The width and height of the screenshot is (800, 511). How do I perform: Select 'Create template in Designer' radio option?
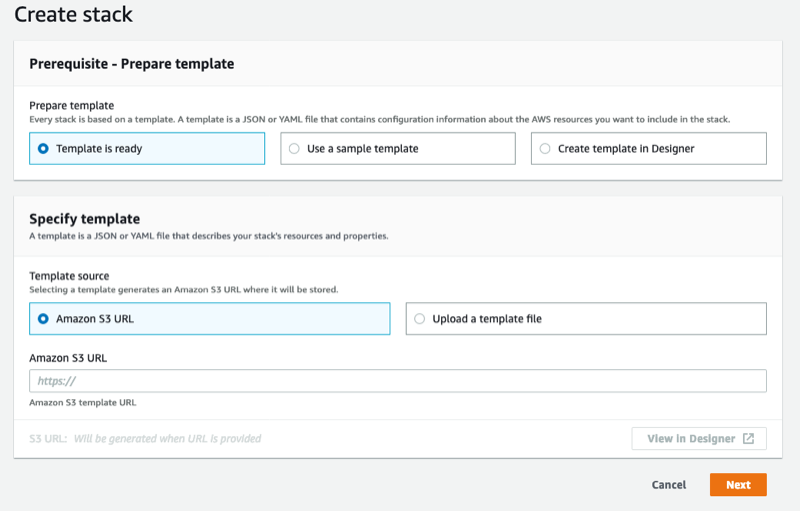pos(648,148)
